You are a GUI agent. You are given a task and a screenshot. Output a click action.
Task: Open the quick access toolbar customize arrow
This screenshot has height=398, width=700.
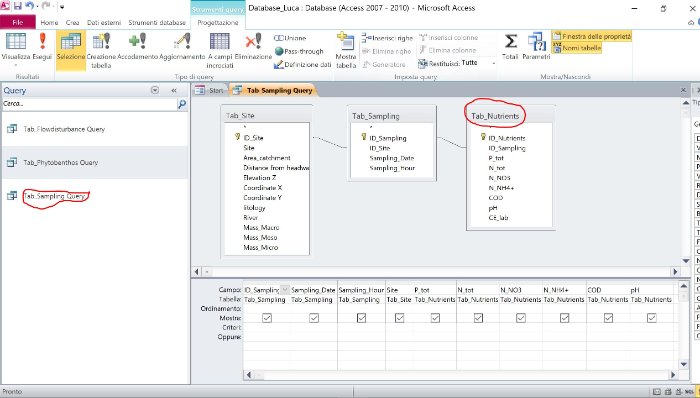pos(62,7)
